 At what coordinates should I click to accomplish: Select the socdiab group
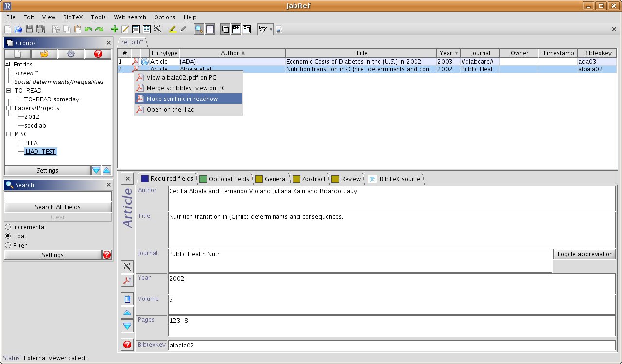pos(35,126)
